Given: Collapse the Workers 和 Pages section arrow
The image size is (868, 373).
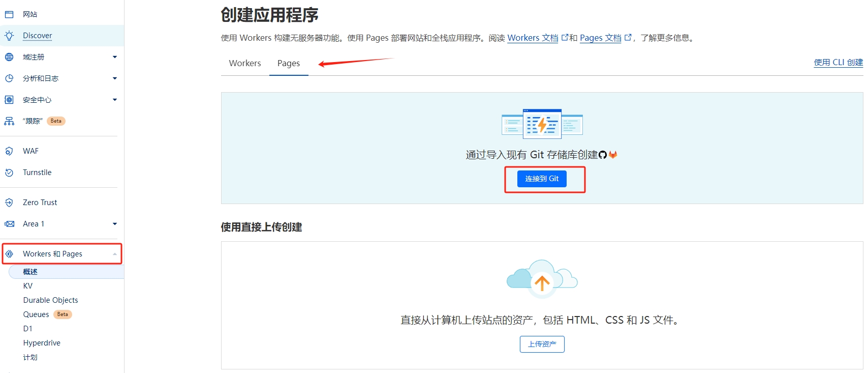Looking at the screenshot, I should pyautogui.click(x=115, y=254).
